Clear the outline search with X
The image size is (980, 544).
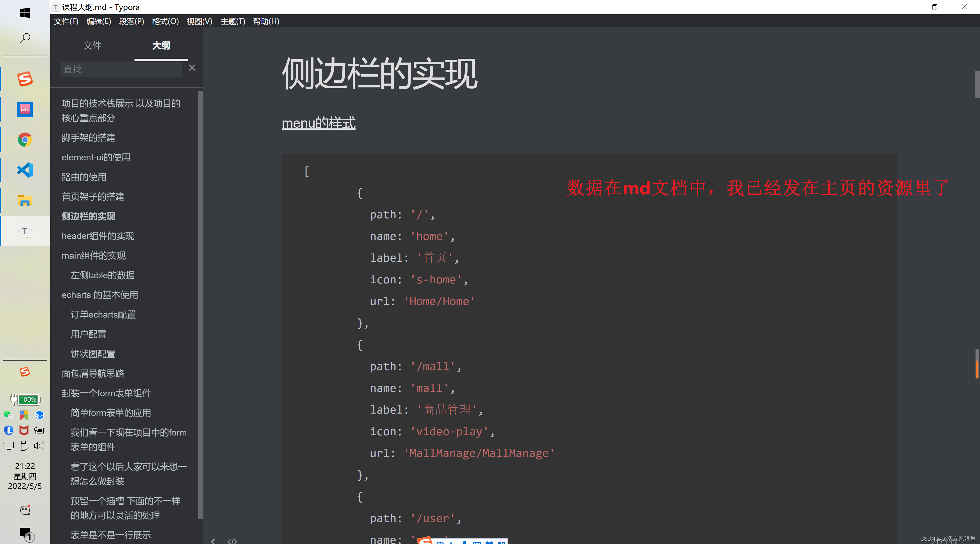(x=192, y=68)
